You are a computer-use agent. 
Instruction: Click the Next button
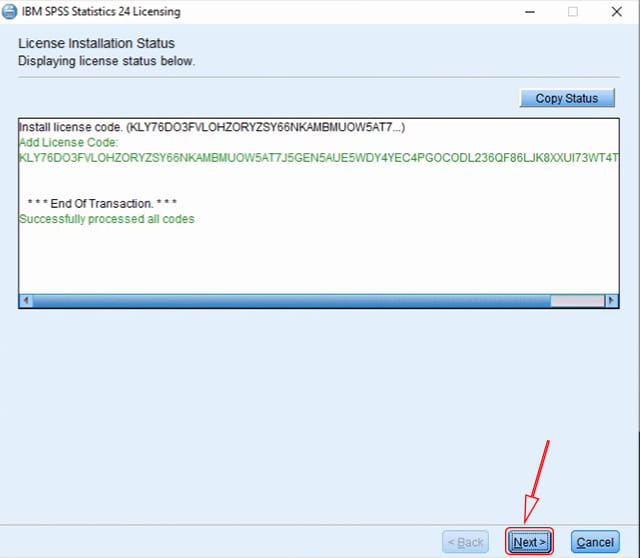click(x=529, y=542)
